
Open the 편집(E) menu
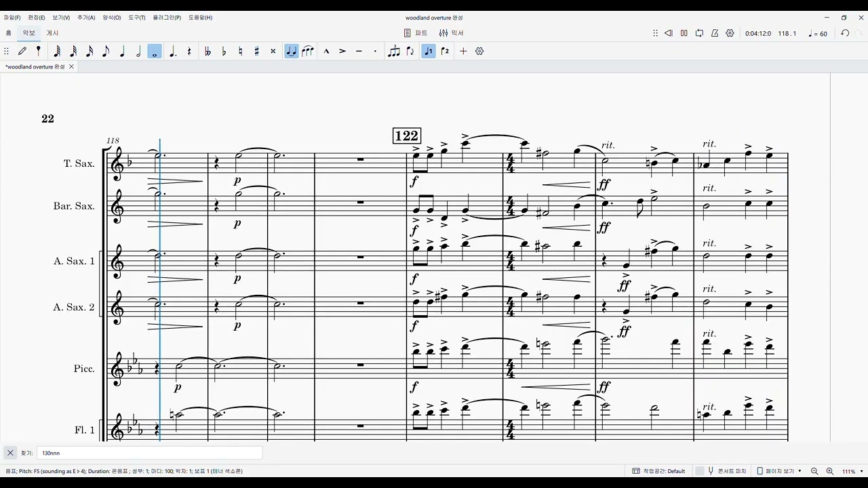[x=37, y=18]
